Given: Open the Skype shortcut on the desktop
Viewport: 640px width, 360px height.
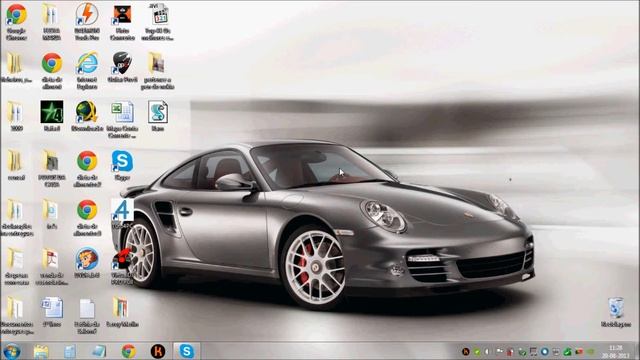Looking at the screenshot, I should point(122,161).
